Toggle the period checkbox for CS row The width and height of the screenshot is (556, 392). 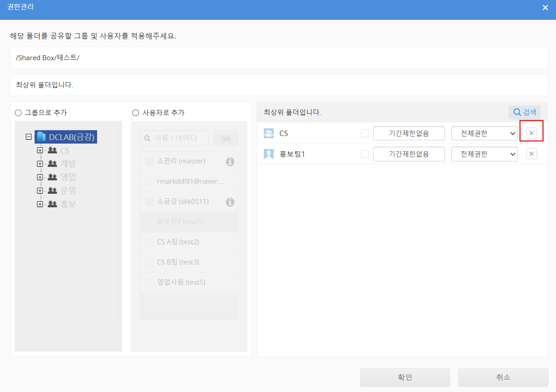coord(365,133)
